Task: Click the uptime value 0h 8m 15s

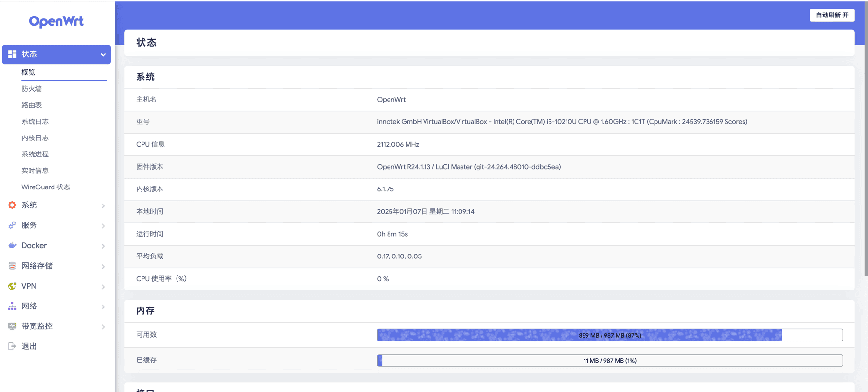Action: [392, 234]
